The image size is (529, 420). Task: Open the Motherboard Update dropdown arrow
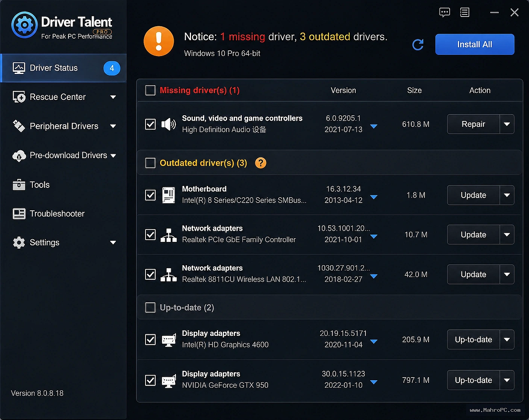click(x=507, y=195)
